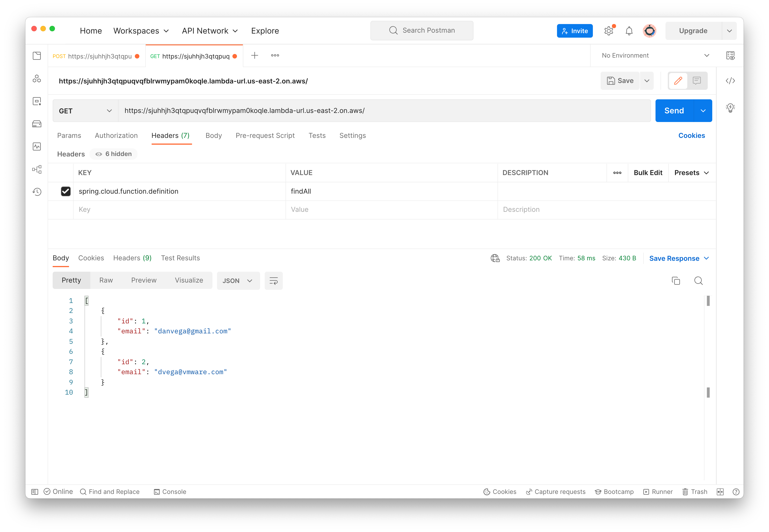This screenshot has height=532, width=769.
Task: Open the GET method dropdown
Action: [85, 111]
